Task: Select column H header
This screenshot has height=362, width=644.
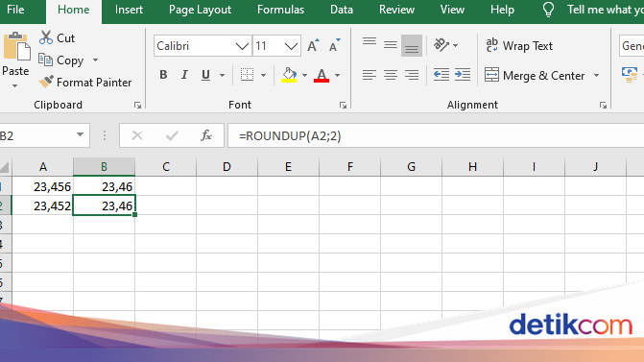Action: click(x=472, y=166)
